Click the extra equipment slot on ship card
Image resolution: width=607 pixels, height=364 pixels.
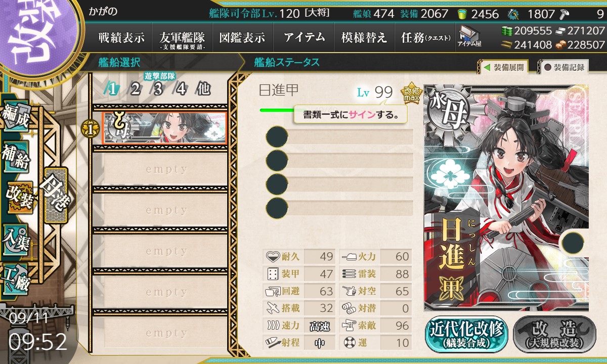point(574,242)
